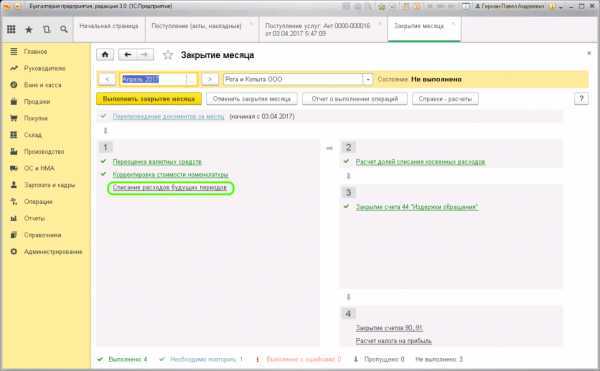Image resolution: width=600 pixels, height=371 pixels.
Task: Open Администрирование section in sidebar
Action: coord(53,252)
